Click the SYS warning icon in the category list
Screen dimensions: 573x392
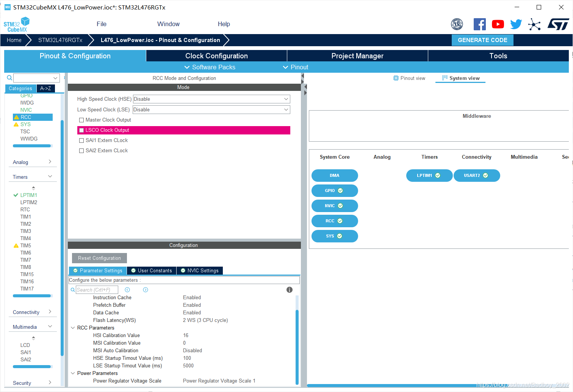(16, 124)
